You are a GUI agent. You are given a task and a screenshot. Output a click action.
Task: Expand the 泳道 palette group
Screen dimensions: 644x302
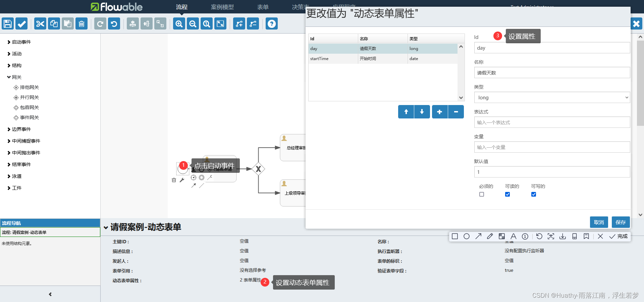click(15, 176)
